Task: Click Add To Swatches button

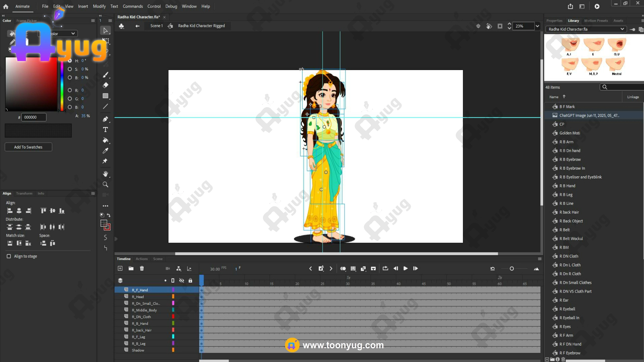Action: [28, 147]
